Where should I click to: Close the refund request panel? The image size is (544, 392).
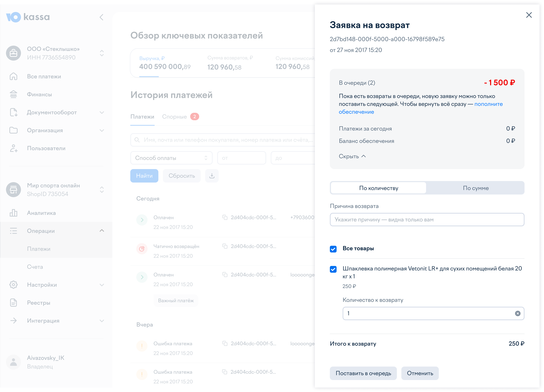[x=529, y=15]
